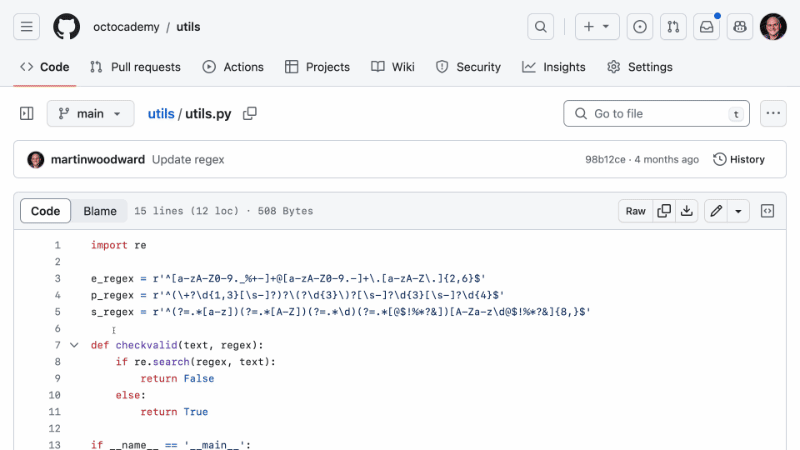Select line number 1
The height and width of the screenshot is (450, 800).
pos(58,245)
